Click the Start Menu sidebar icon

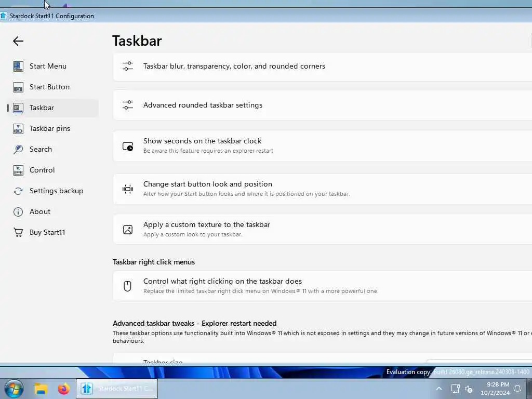pyautogui.click(x=18, y=66)
